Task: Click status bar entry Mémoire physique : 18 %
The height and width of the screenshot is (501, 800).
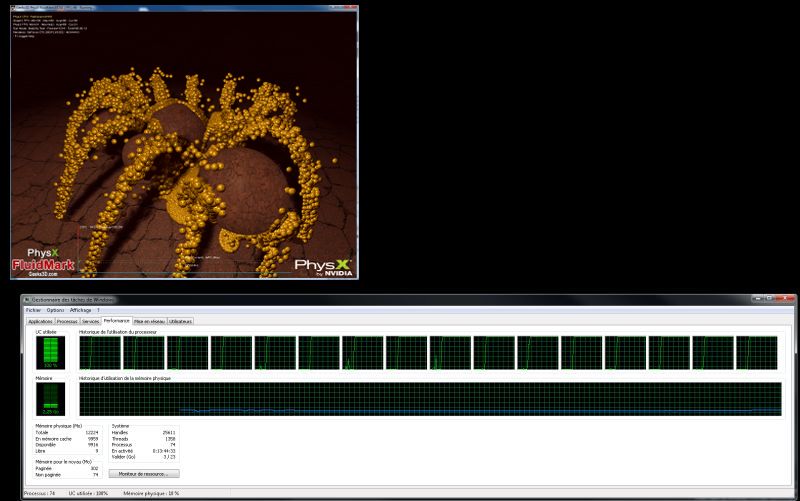Action: tap(151, 493)
